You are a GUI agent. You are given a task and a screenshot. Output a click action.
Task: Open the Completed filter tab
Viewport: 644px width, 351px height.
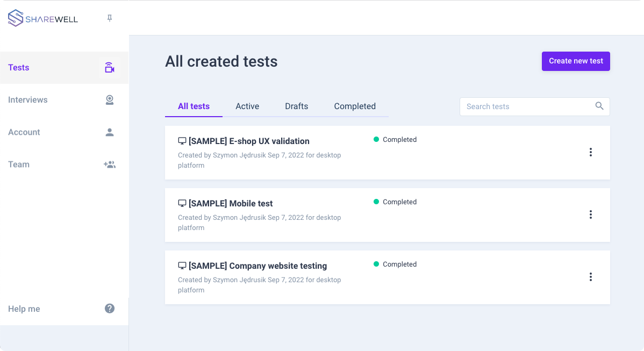coord(355,106)
